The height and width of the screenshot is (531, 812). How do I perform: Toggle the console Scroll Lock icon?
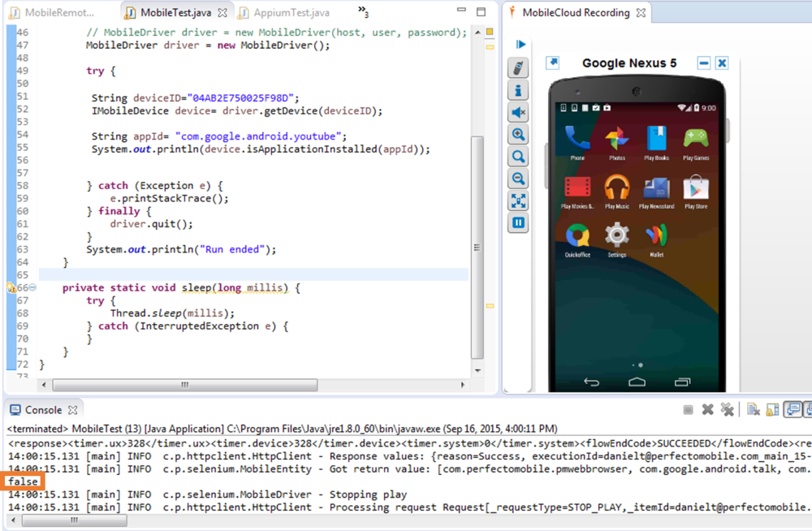click(771, 410)
